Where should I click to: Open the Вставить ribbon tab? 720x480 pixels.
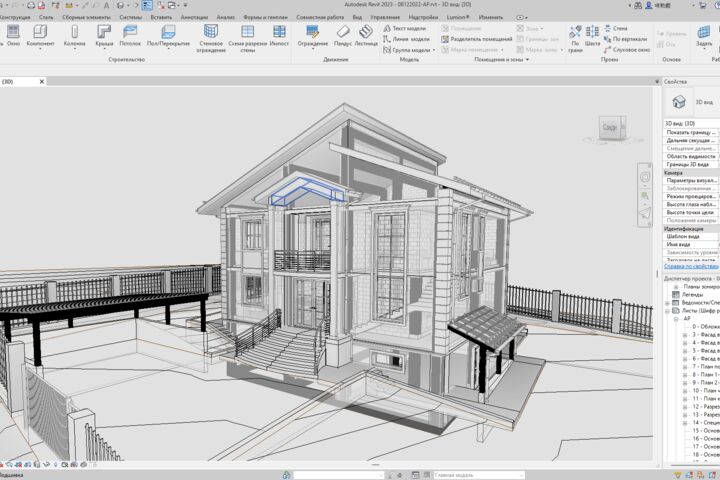[x=161, y=17]
